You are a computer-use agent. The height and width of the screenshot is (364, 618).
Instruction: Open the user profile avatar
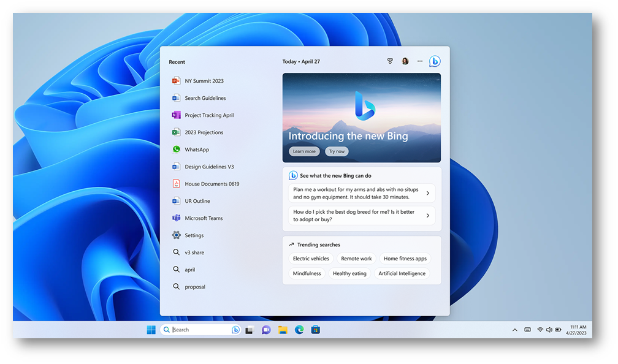[405, 61]
